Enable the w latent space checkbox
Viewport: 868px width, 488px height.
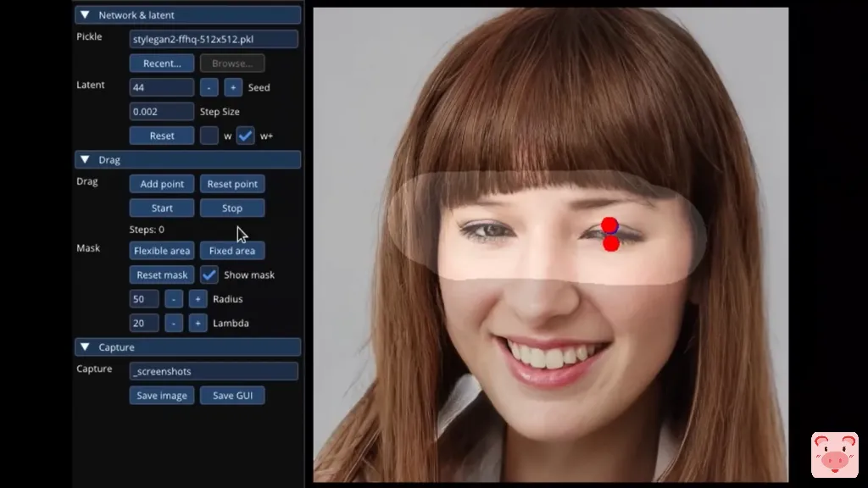[x=209, y=136]
